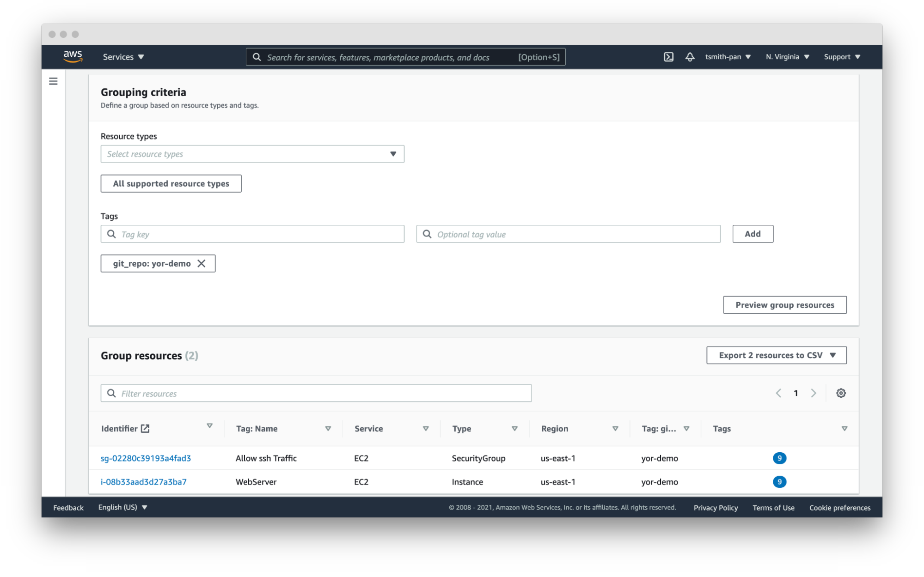Click the Add tag button
Viewport: 924px width, 577px height.
click(752, 234)
